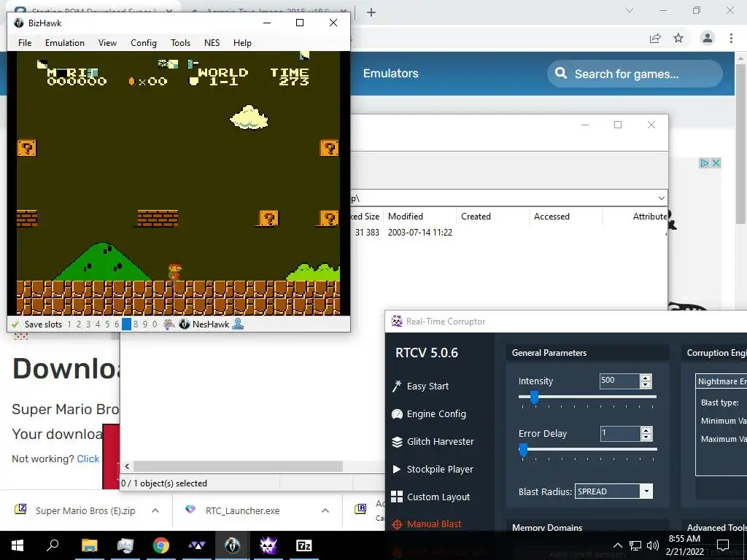Open the BizHawk View menu
747x560 pixels.
click(107, 43)
